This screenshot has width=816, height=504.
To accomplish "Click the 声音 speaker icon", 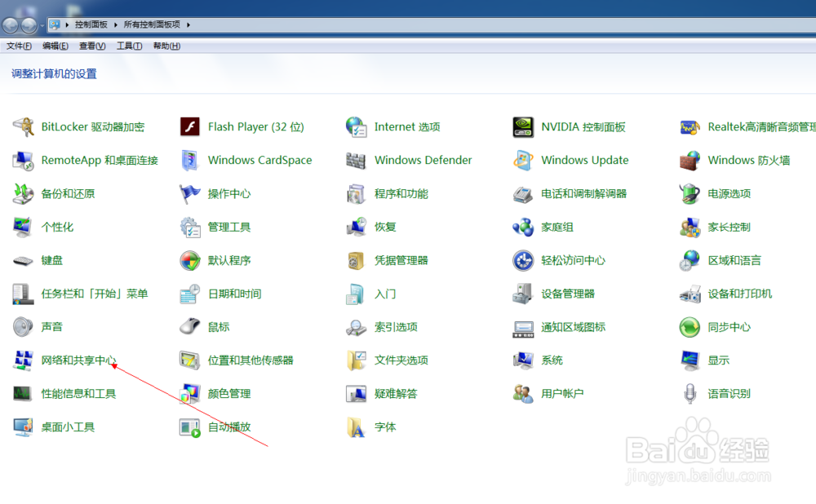I will coord(23,327).
